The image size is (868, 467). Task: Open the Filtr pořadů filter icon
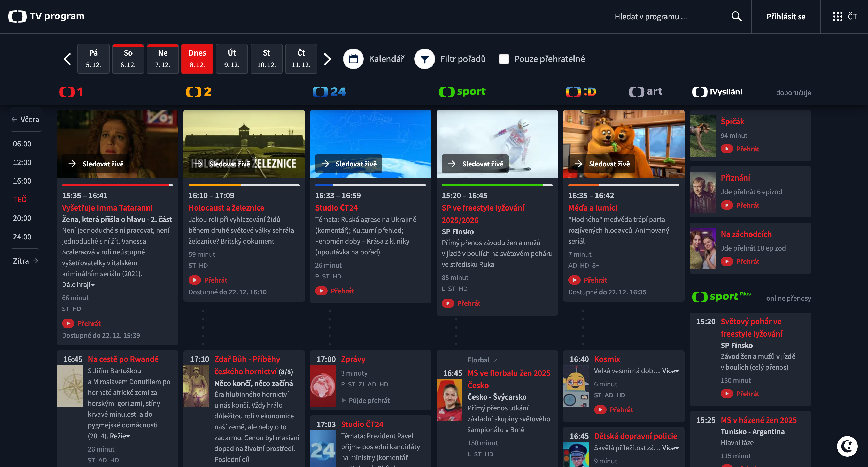coord(424,59)
